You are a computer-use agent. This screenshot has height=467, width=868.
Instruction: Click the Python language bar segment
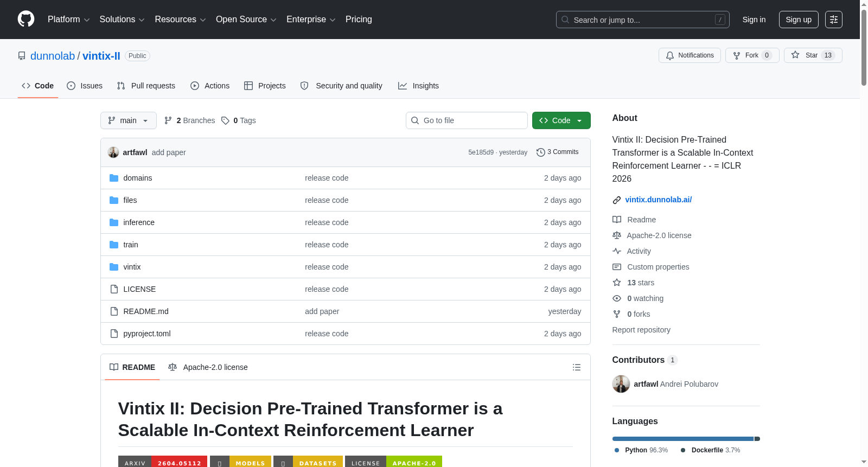pyautogui.click(x=683, y=439)
